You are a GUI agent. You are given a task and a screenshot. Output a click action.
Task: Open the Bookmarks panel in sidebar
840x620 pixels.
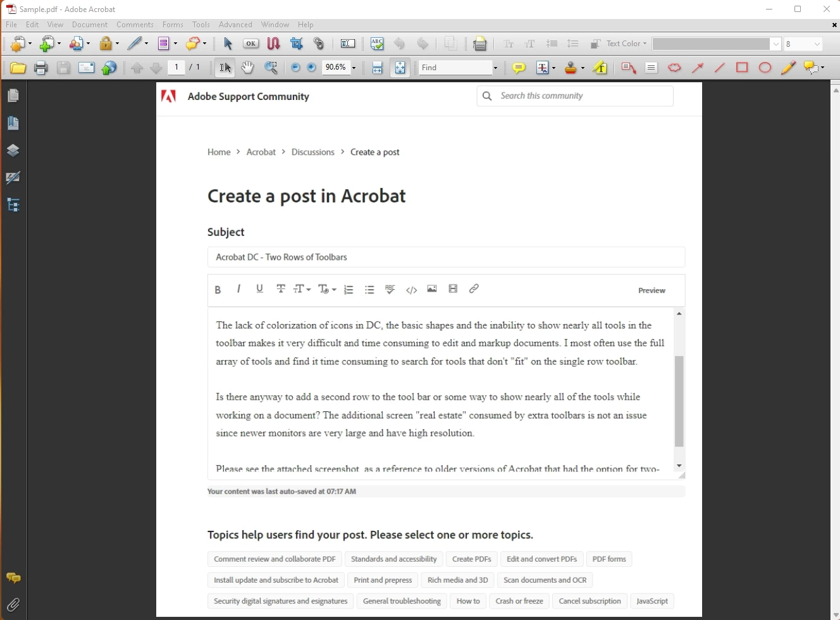[x=13, y=123]
